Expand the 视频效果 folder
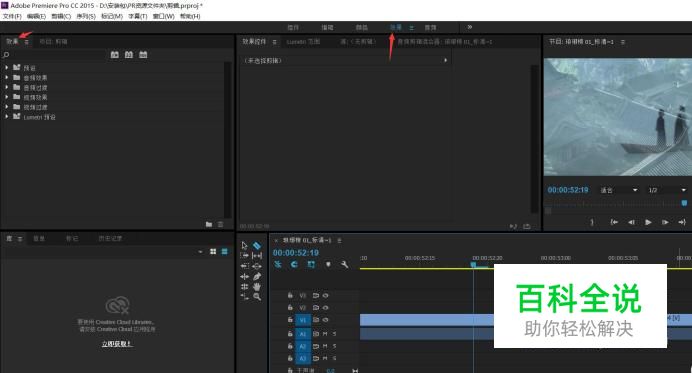This screenshot has width=692, height=373. (7, 97)
